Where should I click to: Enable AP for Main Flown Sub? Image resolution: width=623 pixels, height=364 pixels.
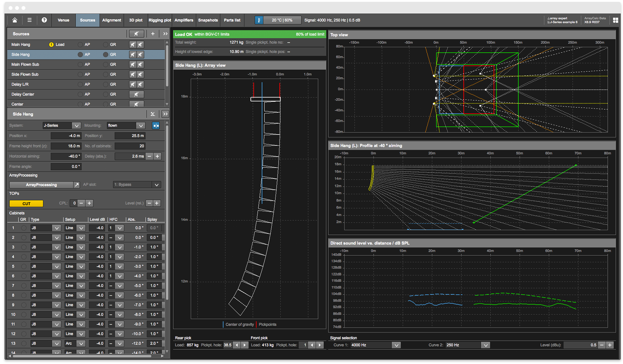point(80,65)
